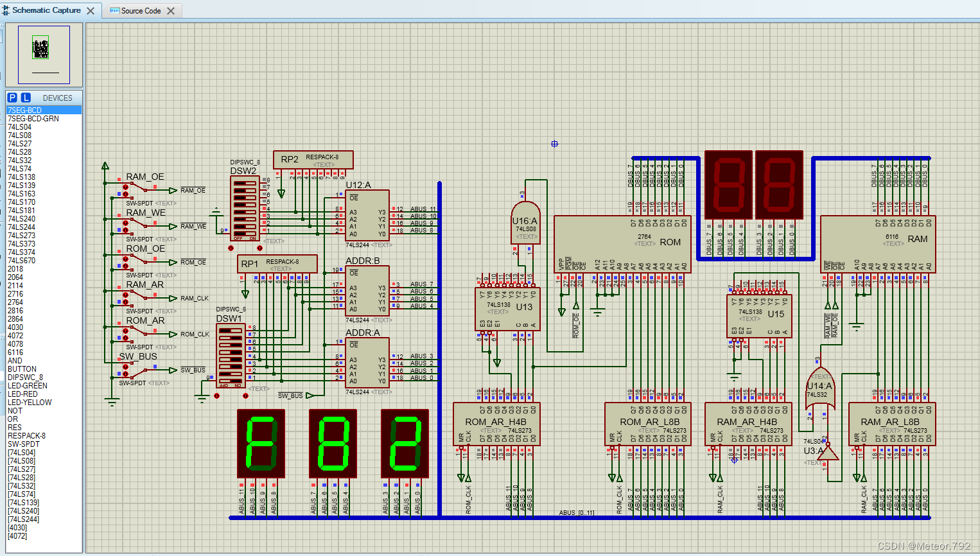This screenshot has width=980, height=556.
Task: Open the Pick Devices 'P' button
Action: (12, 98)
